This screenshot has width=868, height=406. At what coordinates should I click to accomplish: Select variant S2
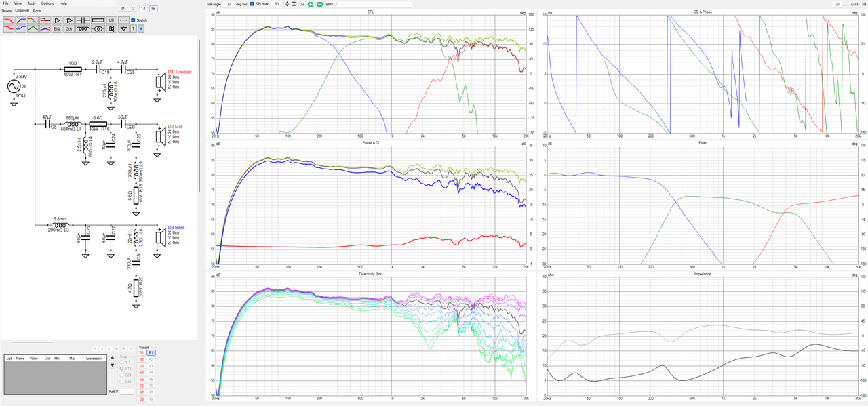coord(142,359)
